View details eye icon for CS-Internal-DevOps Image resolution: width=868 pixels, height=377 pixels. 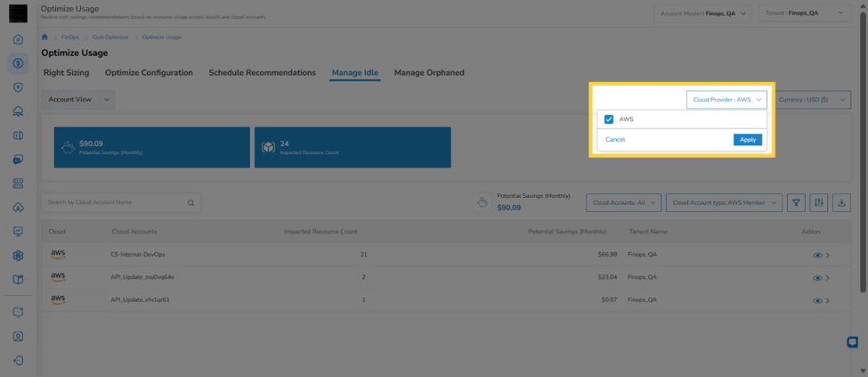click(817, 256)
